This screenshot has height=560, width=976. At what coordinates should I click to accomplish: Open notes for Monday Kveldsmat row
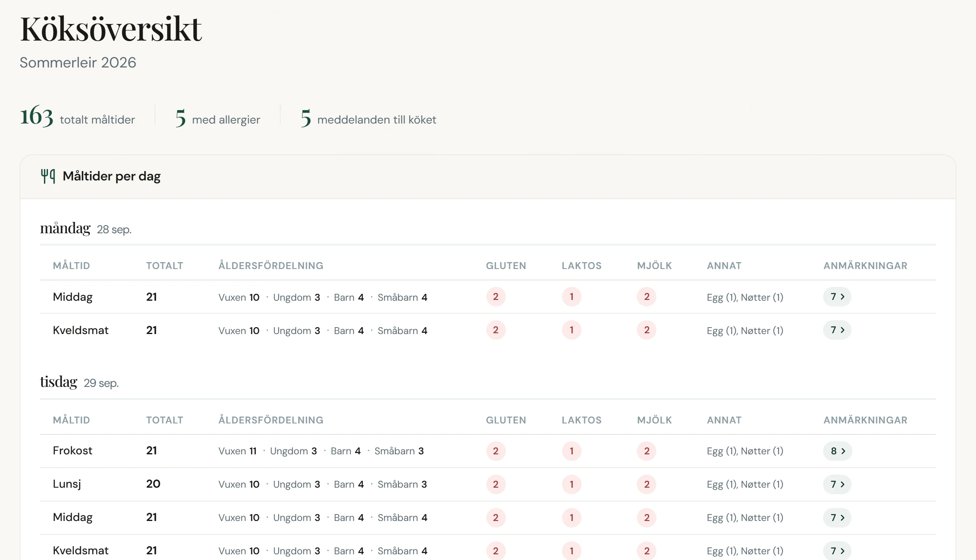837,330
